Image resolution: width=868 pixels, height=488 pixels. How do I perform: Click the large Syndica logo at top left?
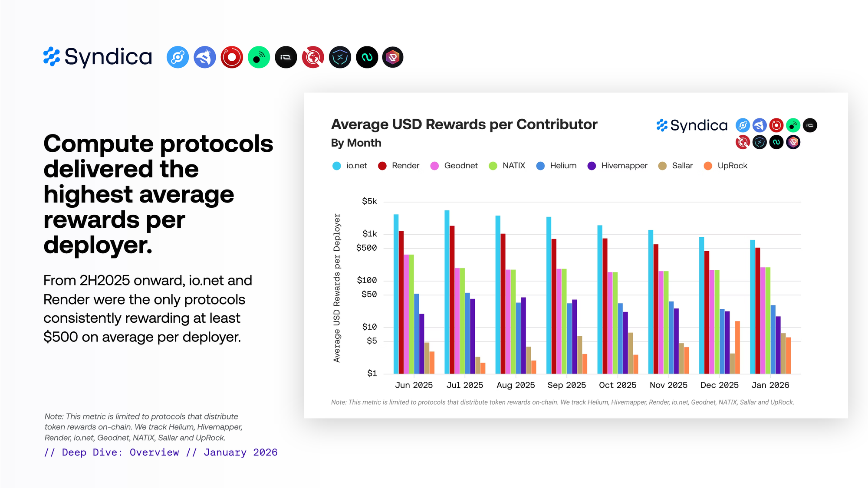pos(98,57)
